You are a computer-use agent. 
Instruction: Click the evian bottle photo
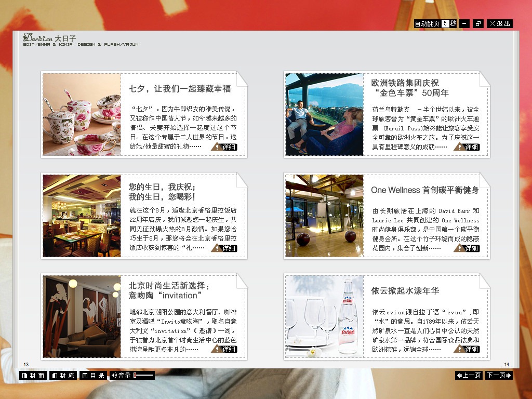tap(324, 316)
